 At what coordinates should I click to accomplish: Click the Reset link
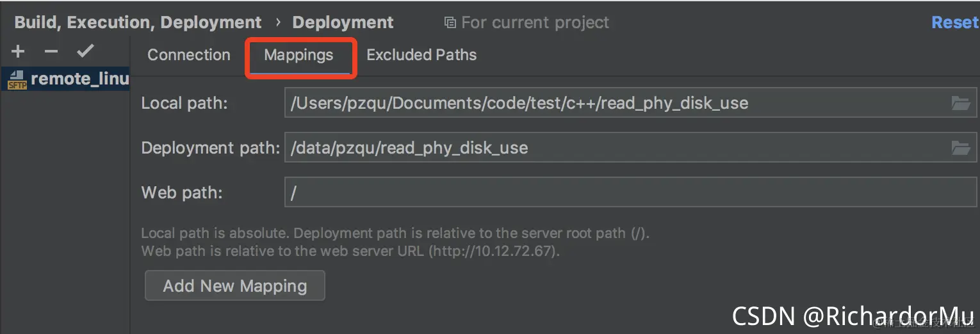click(955, 22)
